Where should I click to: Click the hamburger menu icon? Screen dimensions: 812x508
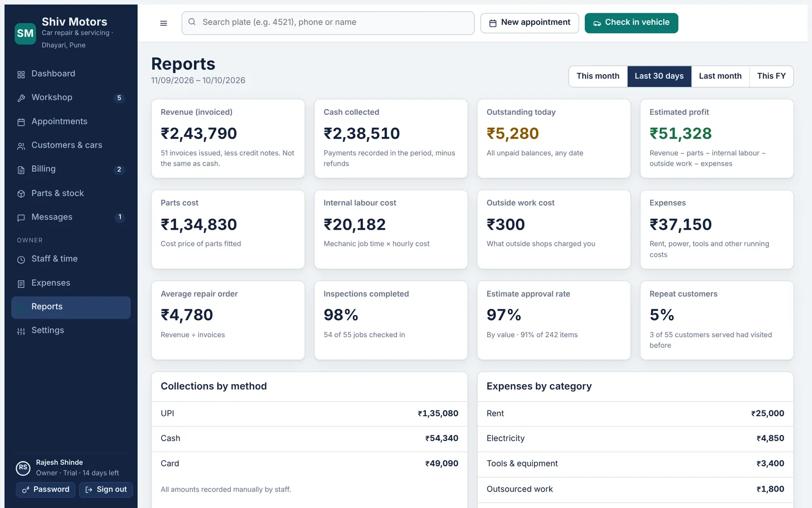click(x=163, y=23)
